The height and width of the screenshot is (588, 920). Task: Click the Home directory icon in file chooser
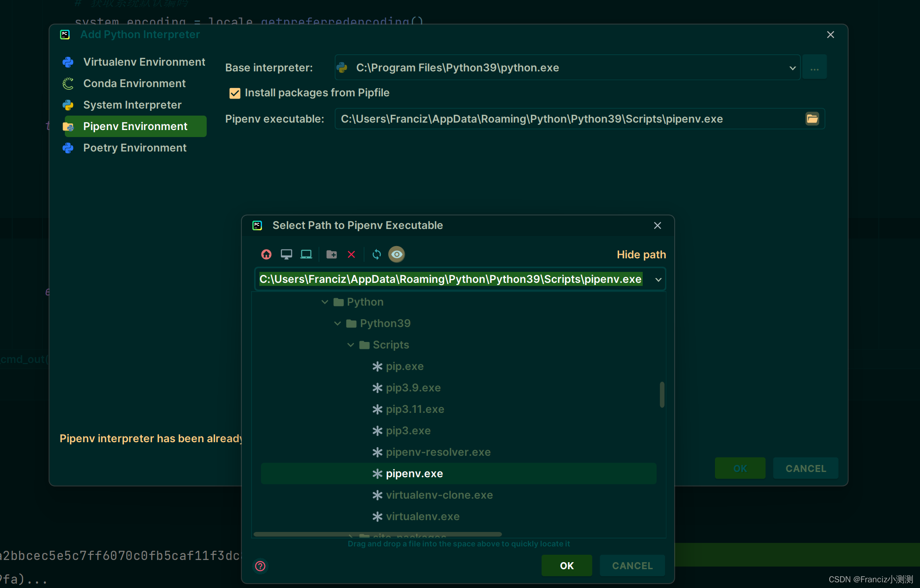(x=266, y=254)
